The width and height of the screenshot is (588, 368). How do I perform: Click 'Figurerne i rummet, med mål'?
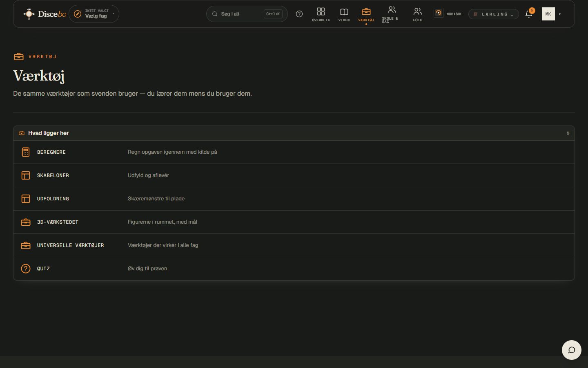coord(163,222)
